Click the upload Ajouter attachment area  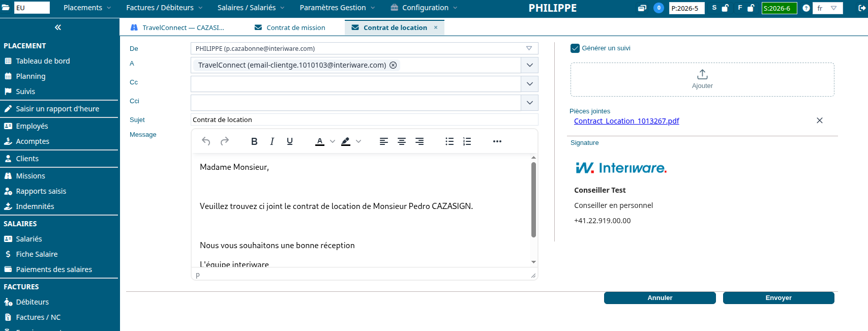click(x=702, y=79)
